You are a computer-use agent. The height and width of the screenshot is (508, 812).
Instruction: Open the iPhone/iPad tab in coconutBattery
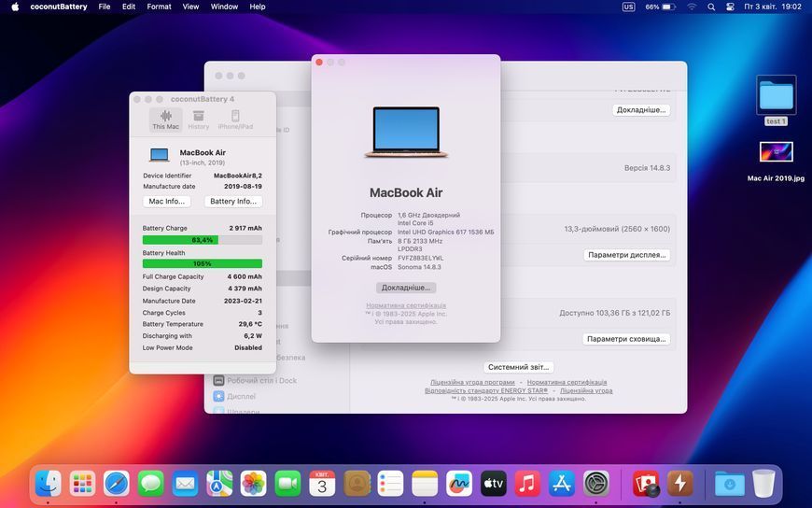(x=235, y=120)
